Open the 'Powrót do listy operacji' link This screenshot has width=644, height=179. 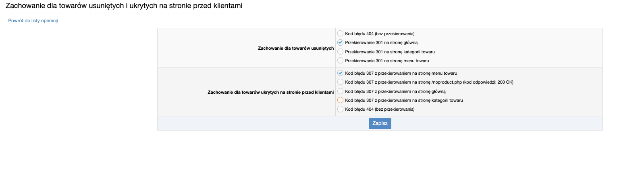[x=33, y=21]
